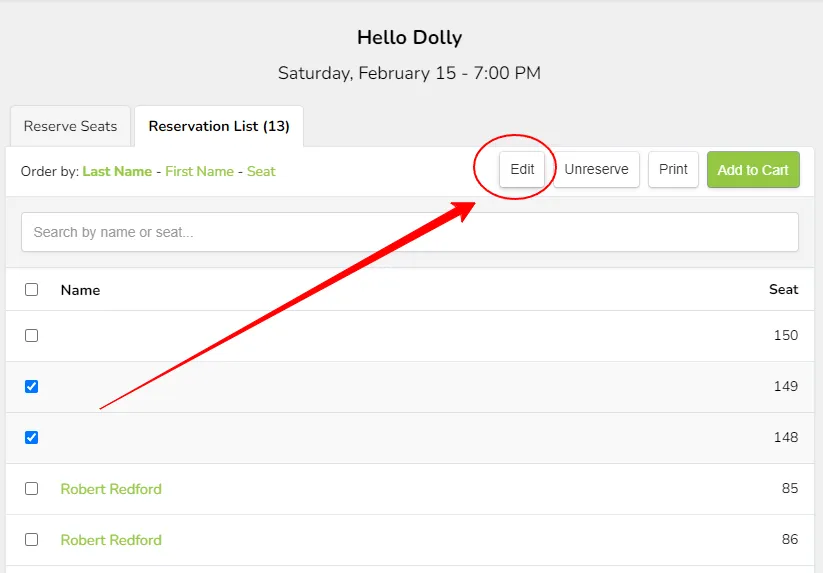The width and height of the screenshot is (823, 573).
Task: Check the box for seat 150
Action: click(x=31, y=335)
